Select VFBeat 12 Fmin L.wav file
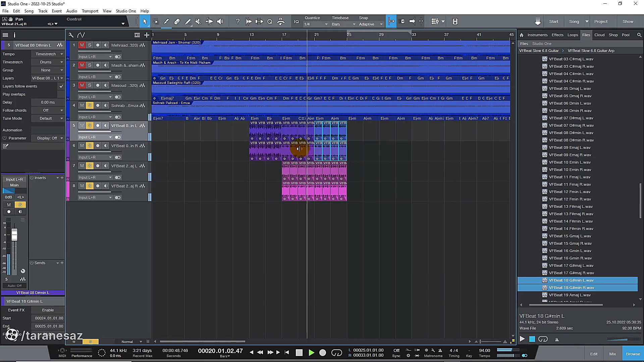 pyautogui.click(x=570, y=192)
